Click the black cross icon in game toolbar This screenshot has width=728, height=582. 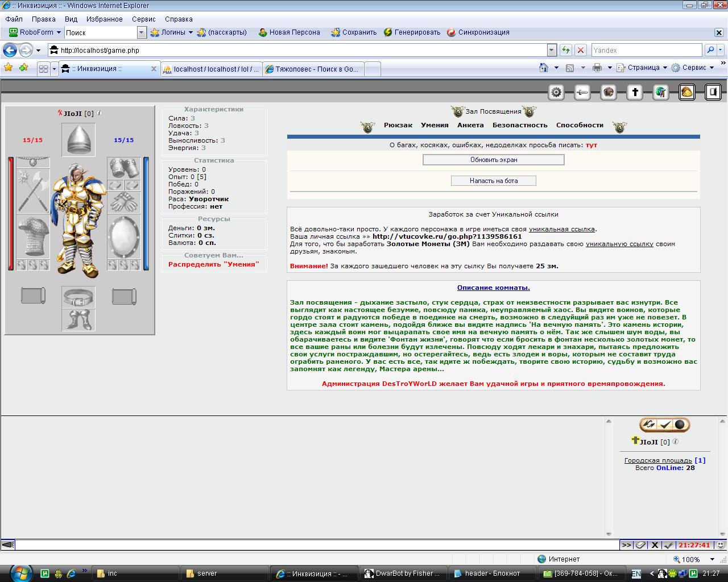(635, 92)
